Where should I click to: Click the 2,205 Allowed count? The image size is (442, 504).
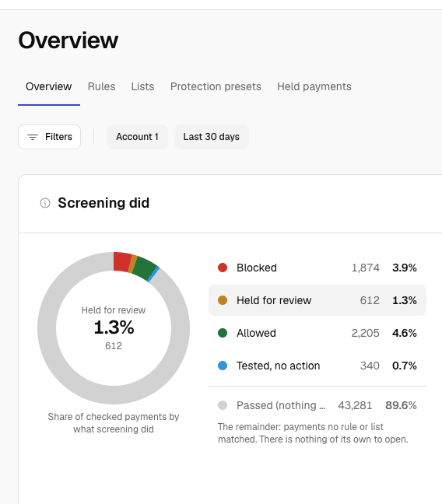pyautogui.click(x=366, y=333)
